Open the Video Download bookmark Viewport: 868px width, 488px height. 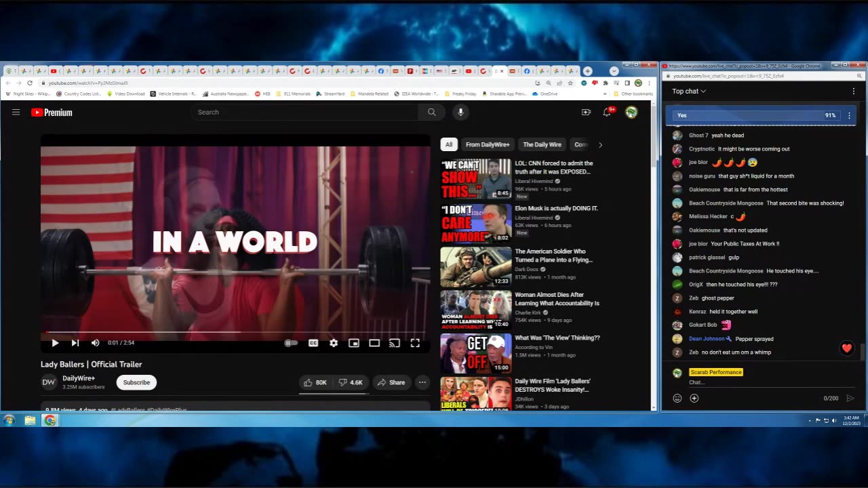(x=125, y=94)
